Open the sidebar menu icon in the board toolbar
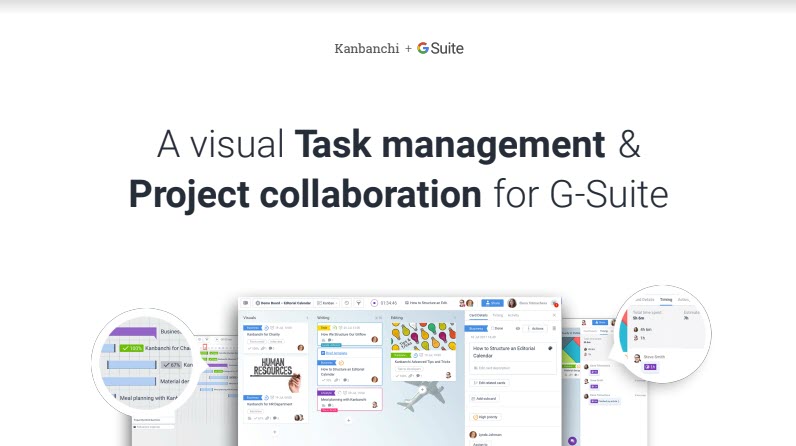 coord(246,303)
